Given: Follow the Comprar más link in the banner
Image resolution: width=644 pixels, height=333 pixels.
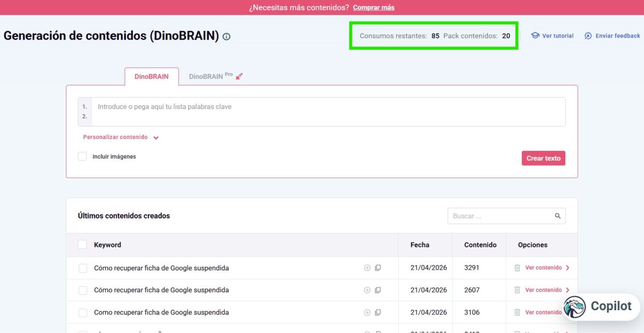Looking at the screenshot, I should pyautogui.click(x=374, y=7).
